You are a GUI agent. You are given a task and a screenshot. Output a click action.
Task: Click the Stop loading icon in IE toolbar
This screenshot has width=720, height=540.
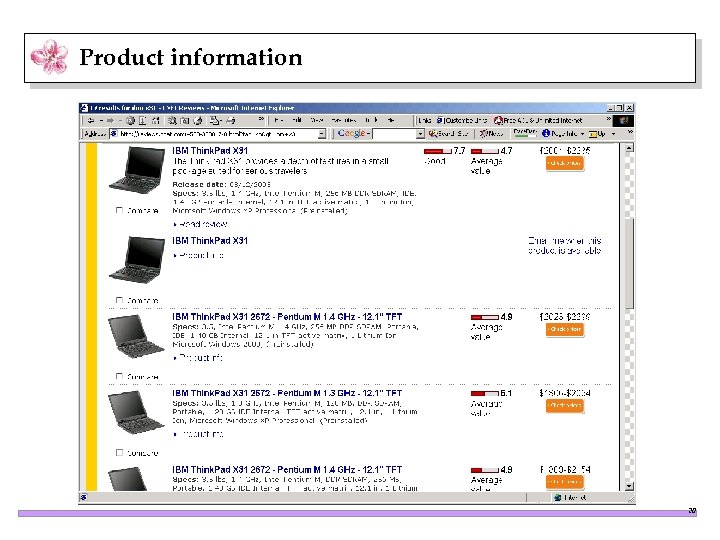[130, 121]
